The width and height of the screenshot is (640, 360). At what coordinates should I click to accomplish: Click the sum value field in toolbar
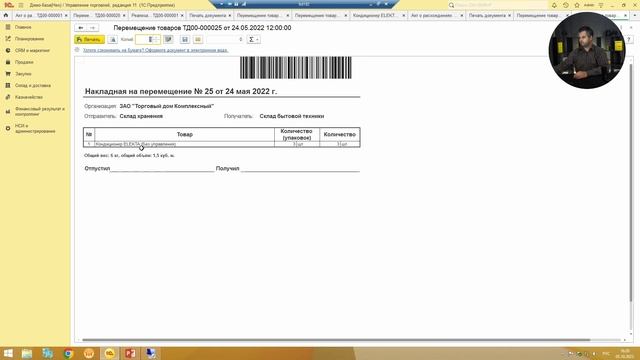point(224,40)
